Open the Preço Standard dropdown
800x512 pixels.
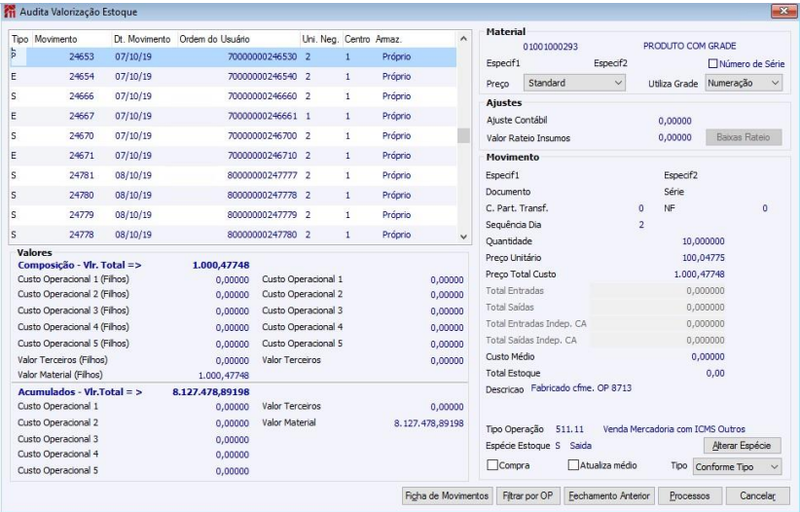click(574, 83)
